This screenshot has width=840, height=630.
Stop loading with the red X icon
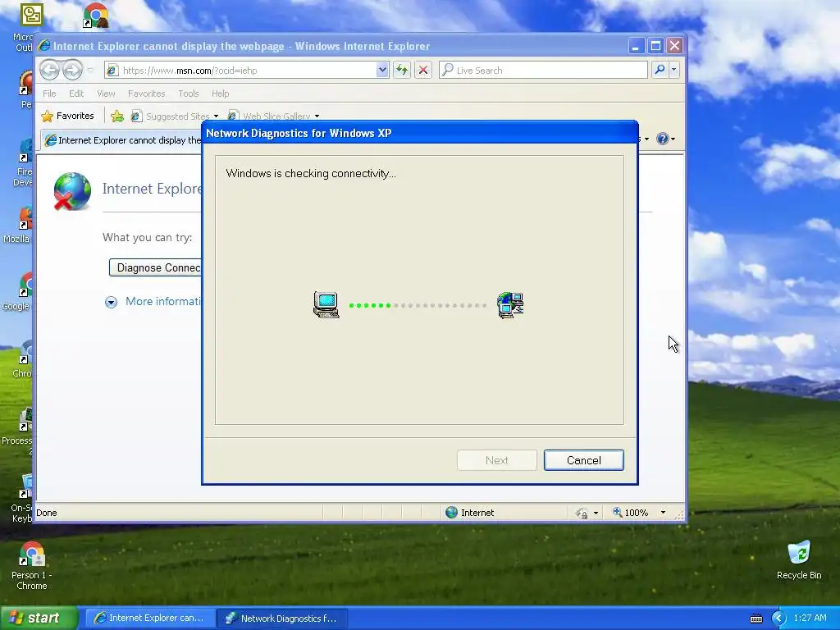(x=423, y=71)
